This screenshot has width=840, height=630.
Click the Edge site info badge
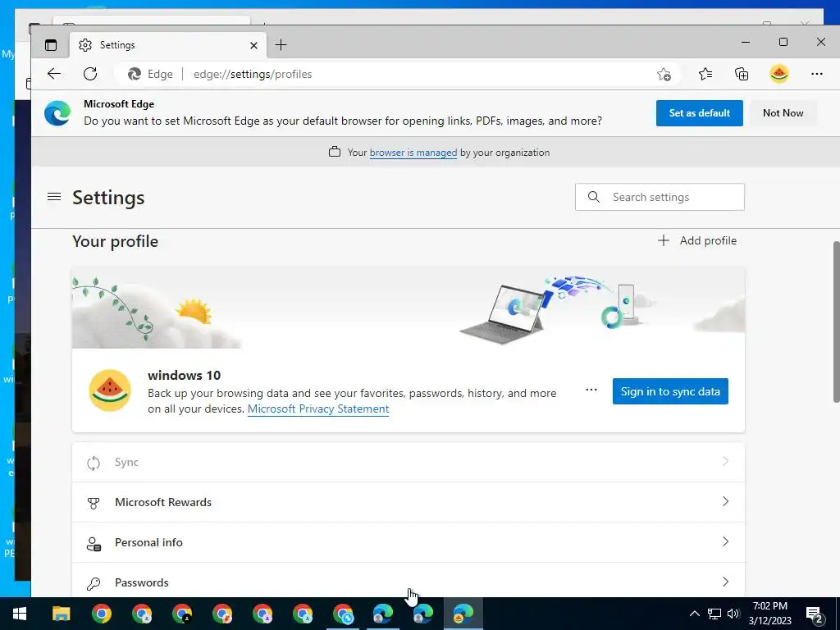click(x=150, y=74)
